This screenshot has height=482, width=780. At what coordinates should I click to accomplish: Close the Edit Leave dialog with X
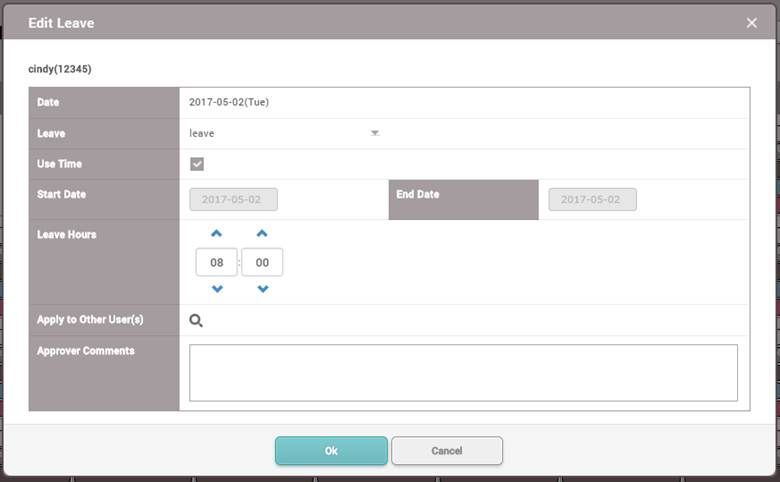click(x=752, y=22)
